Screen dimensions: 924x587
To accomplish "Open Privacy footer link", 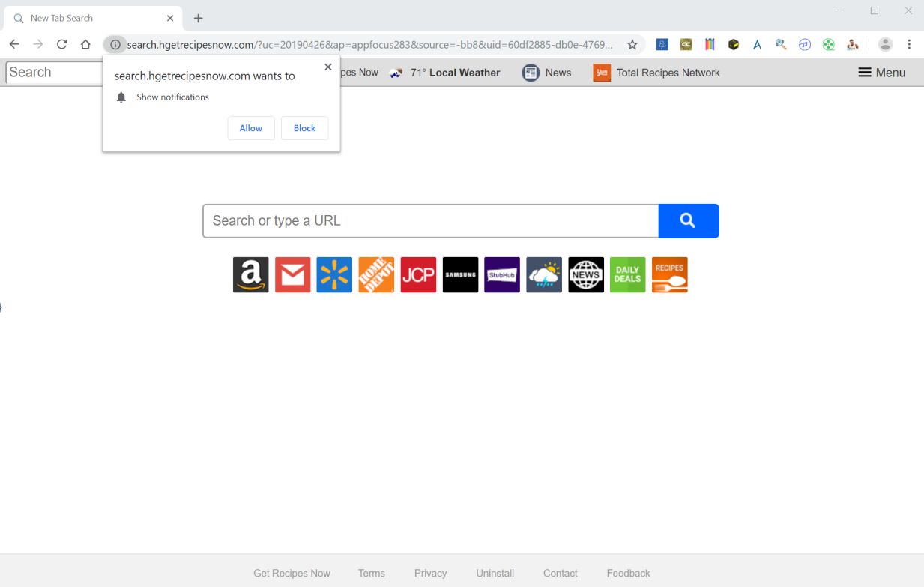I will (x=430, y=573).
